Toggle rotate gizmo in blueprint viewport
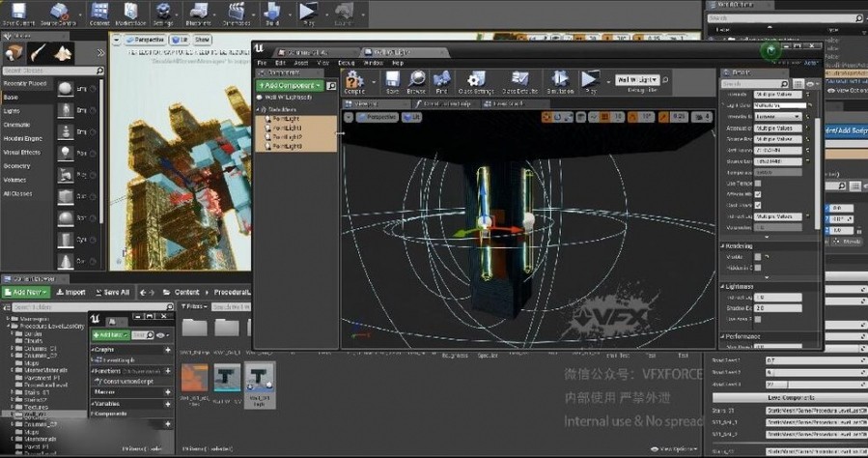The height and width of the screenshot is (458, 868). (x=557, y=117)
